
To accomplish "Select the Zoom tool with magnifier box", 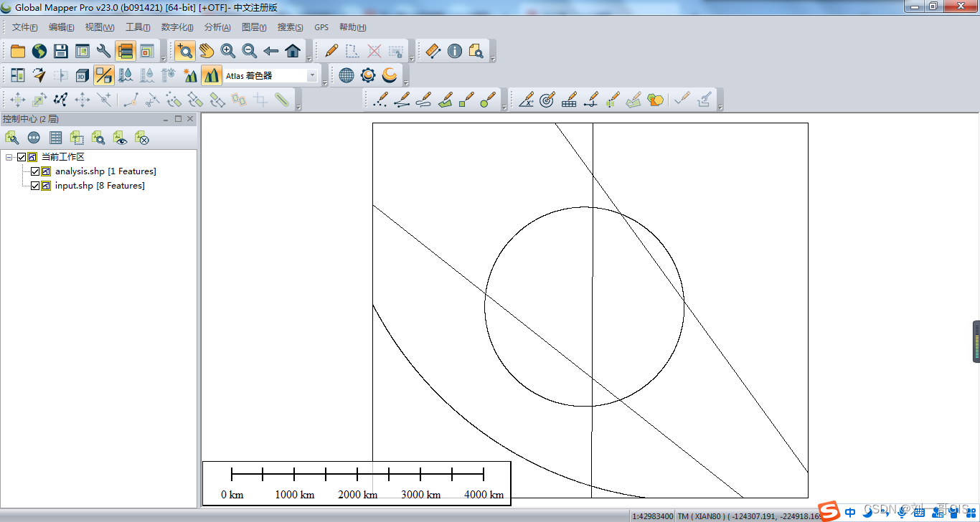I will 185,51.
